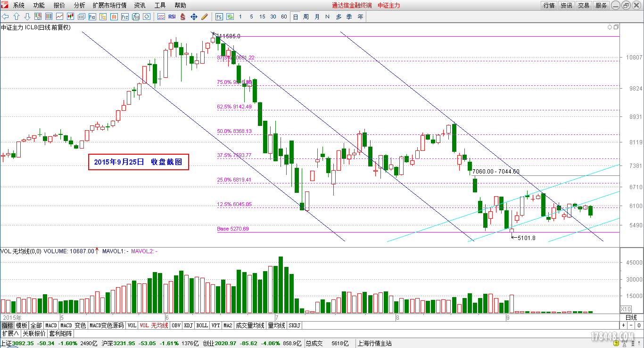644x348 pixels.
Task: Select the 周 weekly period button
Action: coord(306,17)
